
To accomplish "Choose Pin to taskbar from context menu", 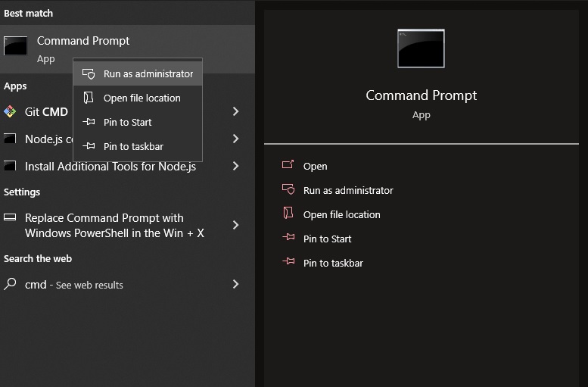I will pos(132,147).
